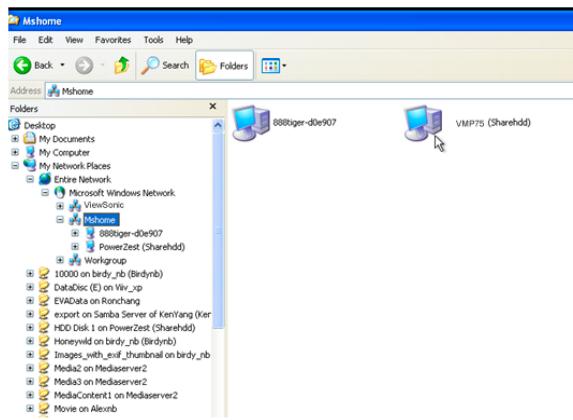Click the Desktop icon in tree
The width and height of the screenshot is (573, 420).
coord(14,125)
